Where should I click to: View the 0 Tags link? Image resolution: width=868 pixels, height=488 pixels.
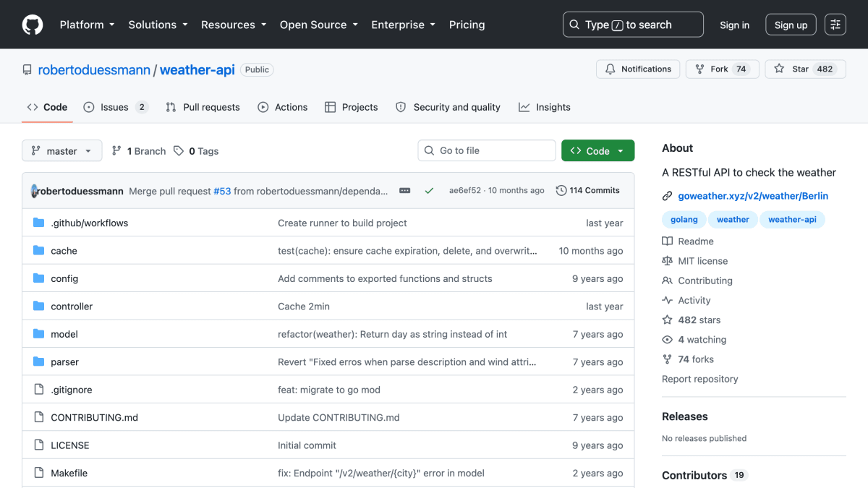[x=196, y=151]
